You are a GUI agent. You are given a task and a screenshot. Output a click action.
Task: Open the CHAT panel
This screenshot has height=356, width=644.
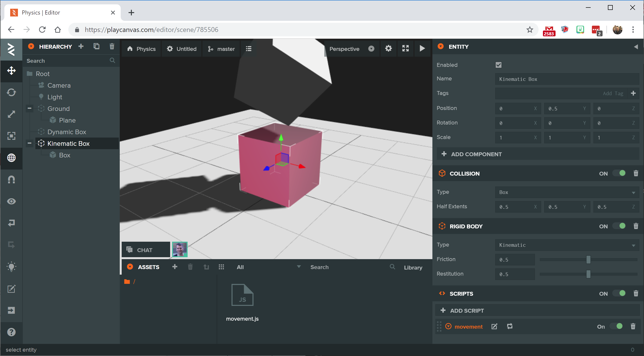(x=146, y=250)
